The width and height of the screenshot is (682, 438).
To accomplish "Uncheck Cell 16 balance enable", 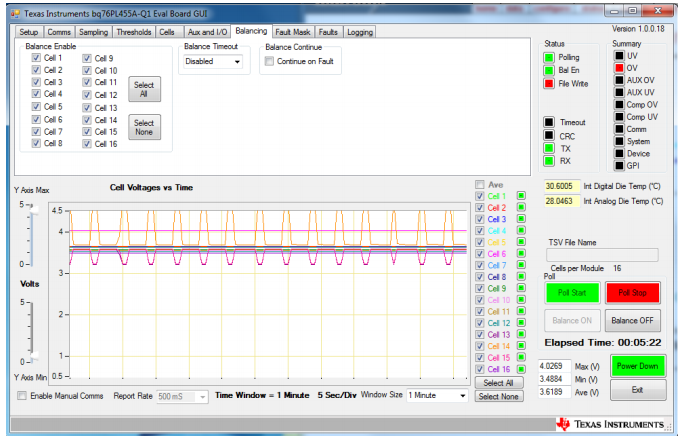I will pos(87,144).
